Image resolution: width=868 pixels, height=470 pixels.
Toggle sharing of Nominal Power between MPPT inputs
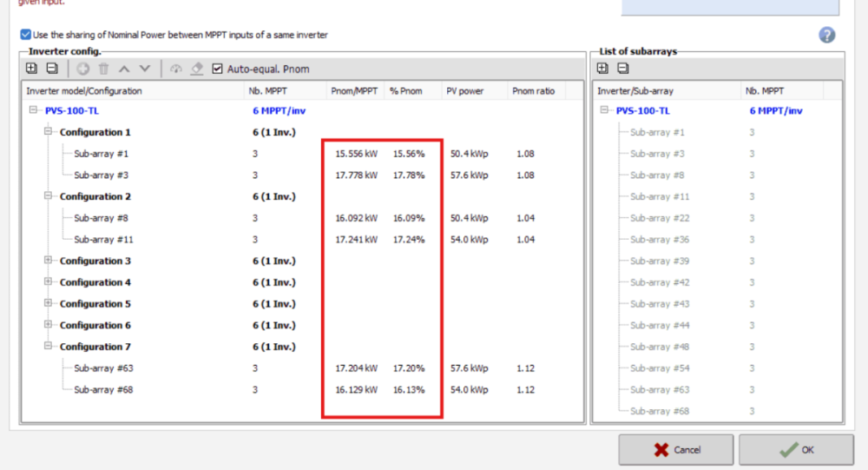pyautogui.click(x=25, y=35)
